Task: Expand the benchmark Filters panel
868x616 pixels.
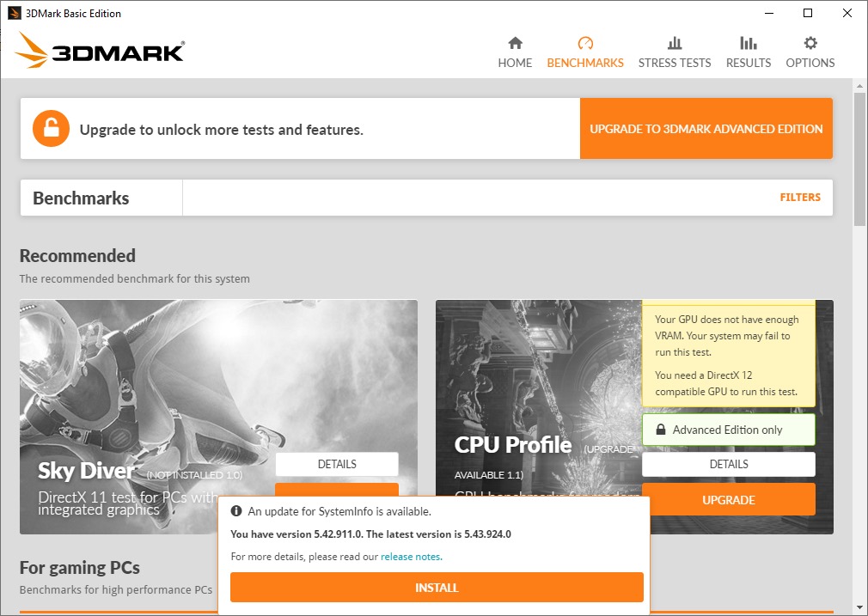Action: (x=799, y=198)
